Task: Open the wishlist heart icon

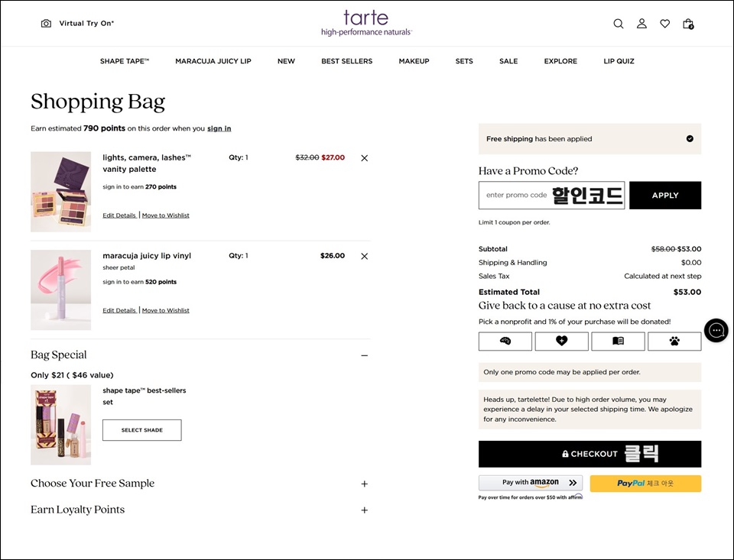Action: pos(664,24)
